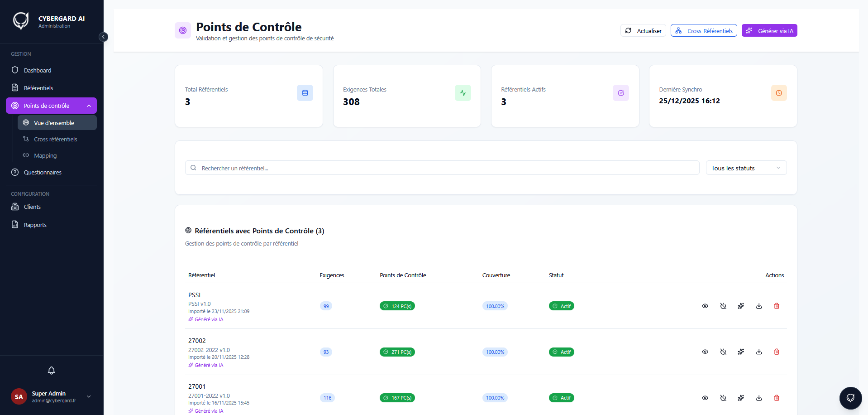The height and width of the screenshot is (415, 868).
Task: Deactivate the 27002 referential via crossed-clock icon
Action: [723, 352]
